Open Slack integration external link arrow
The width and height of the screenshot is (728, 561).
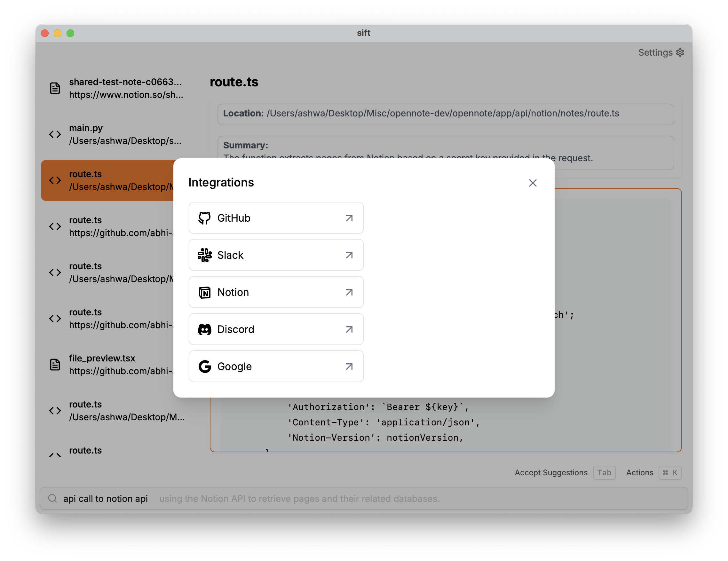point(349,255)
